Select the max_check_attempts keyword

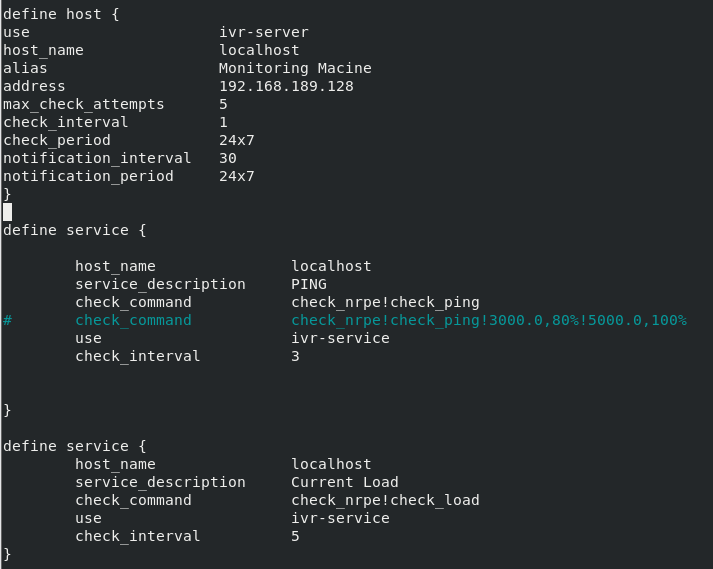pos(83,104)
